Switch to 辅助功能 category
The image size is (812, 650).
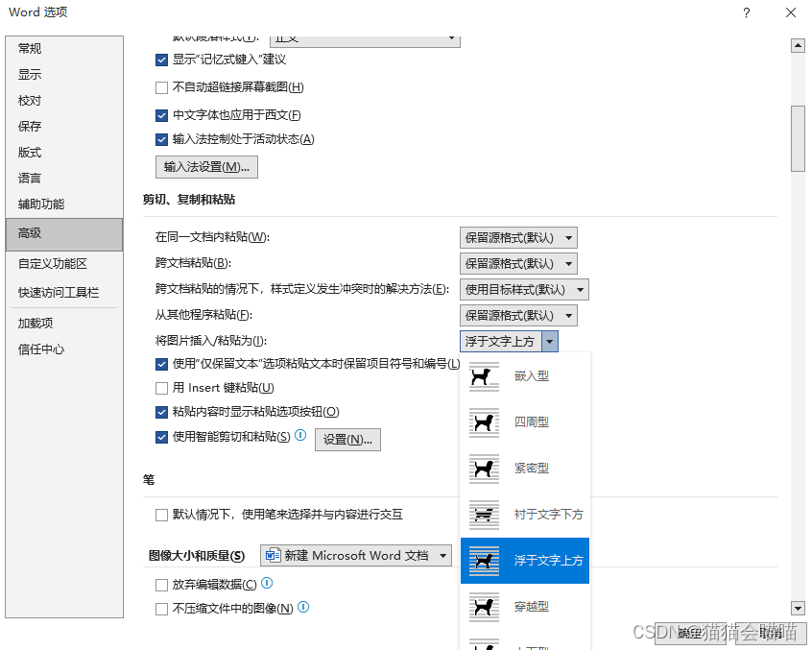point(64,205)
